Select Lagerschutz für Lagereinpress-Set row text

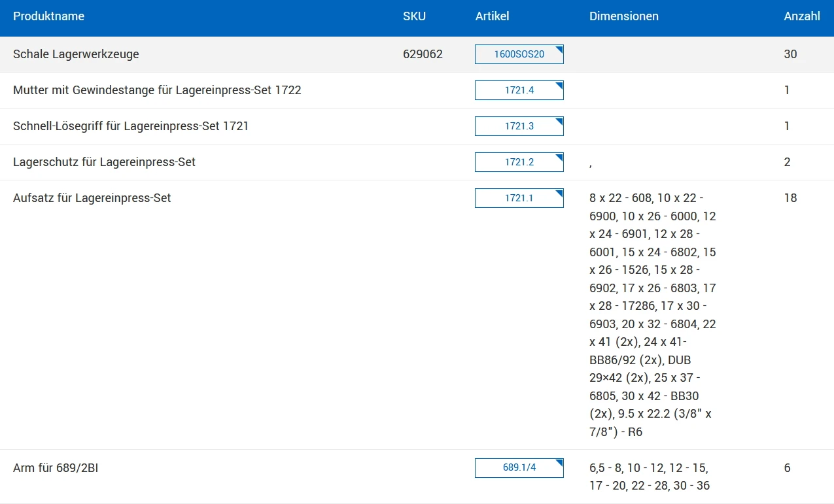[104, 162]
